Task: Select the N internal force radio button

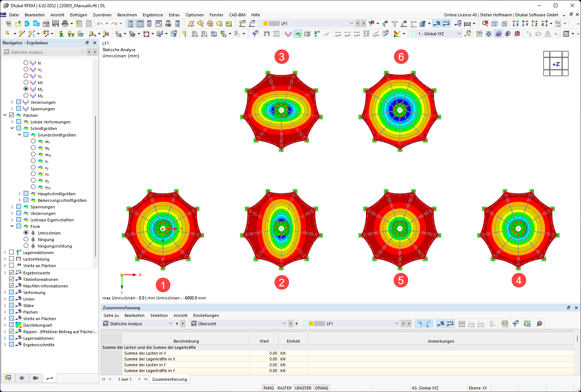Action: point(26,63)
